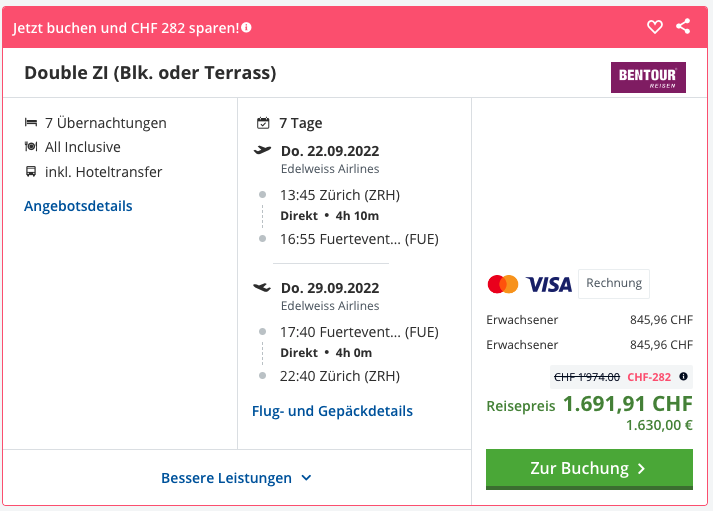Click the hotel transfer bus icon
Screen dimensions: 713x511
coord(31,172)
